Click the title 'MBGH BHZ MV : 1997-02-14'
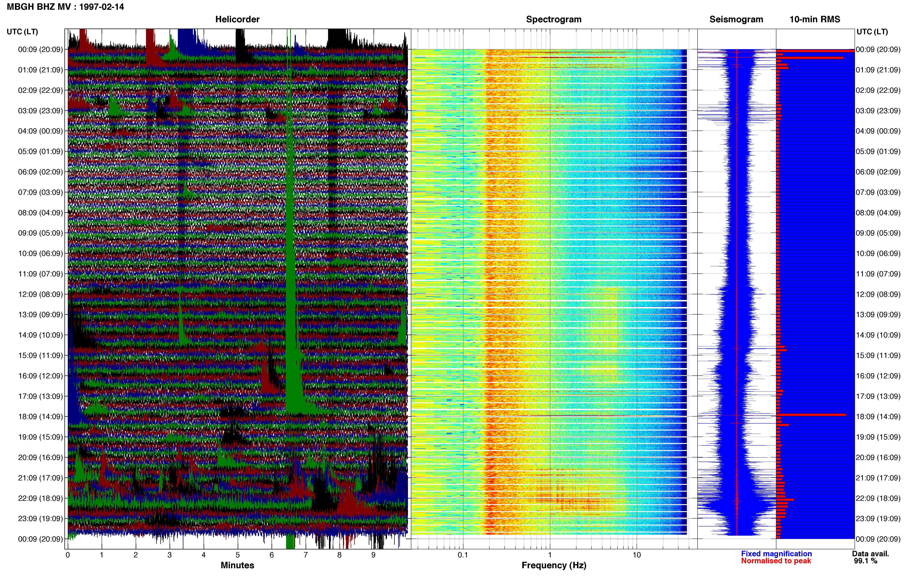The width and height of the screenshot is (924, 578). (65, 7)
